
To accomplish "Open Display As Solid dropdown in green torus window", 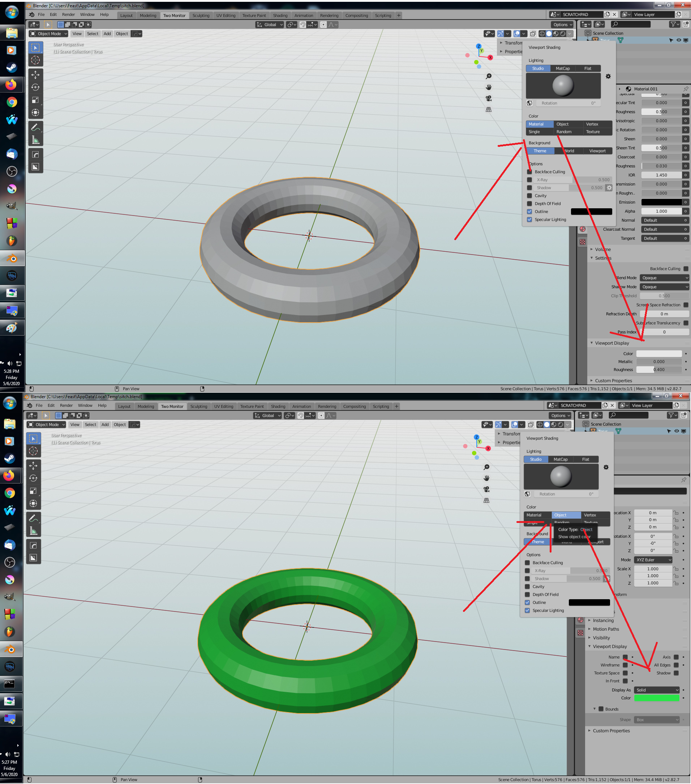I will (657, 690).
